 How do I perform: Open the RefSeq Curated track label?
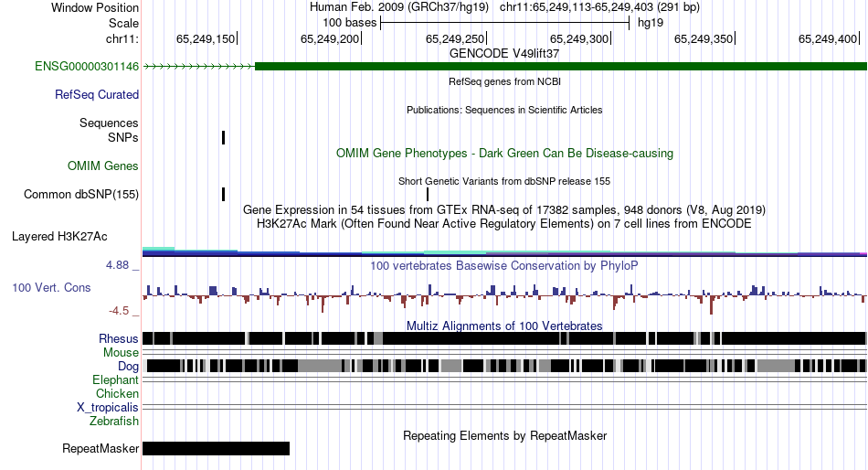[97, 95]
